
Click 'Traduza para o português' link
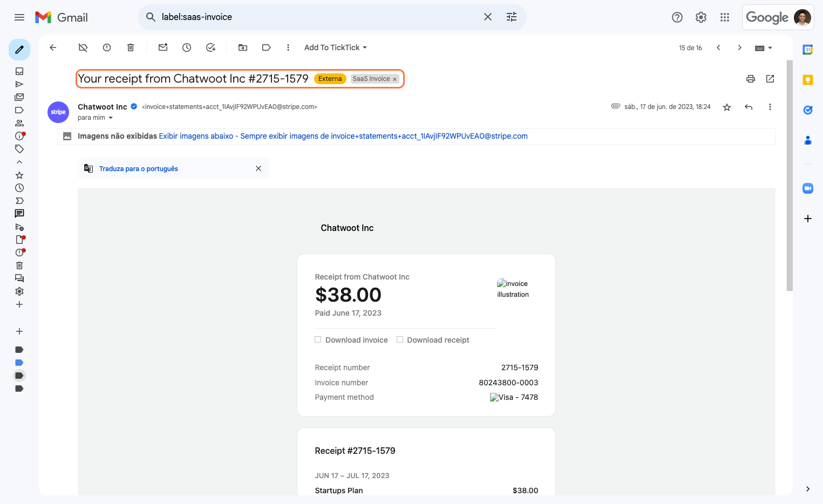pyautogui.click(x=139, y=169)
